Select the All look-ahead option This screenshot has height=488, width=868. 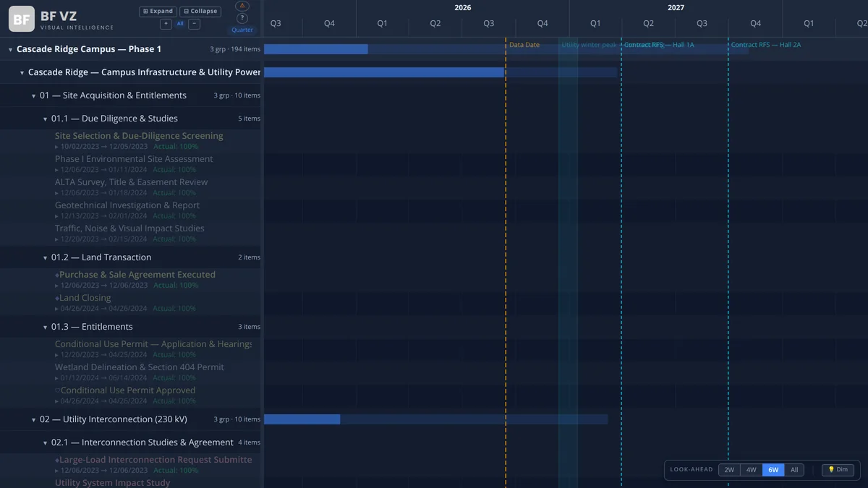794,470
